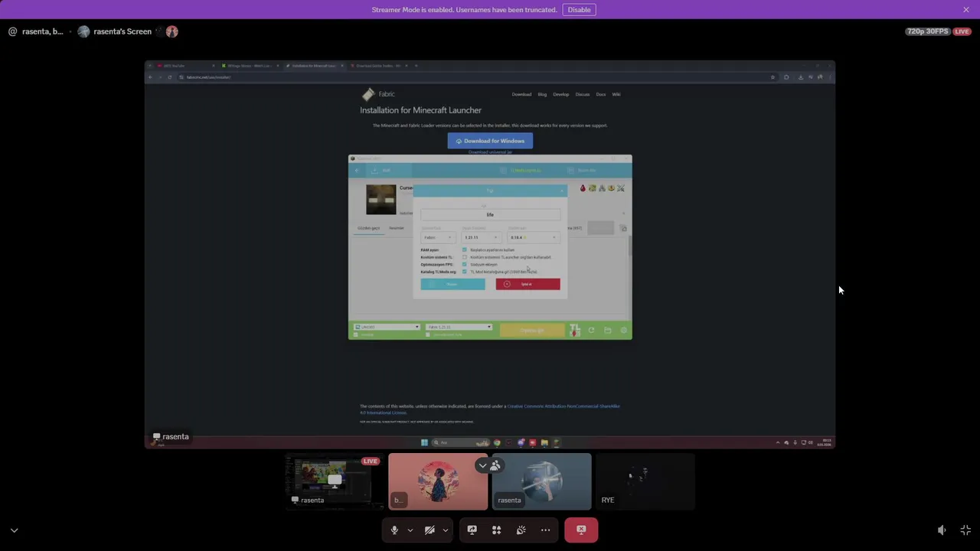The image size is (980, 551).
Task: Switch to the Resimler tab in TLauncher
Action: (397, 228)
